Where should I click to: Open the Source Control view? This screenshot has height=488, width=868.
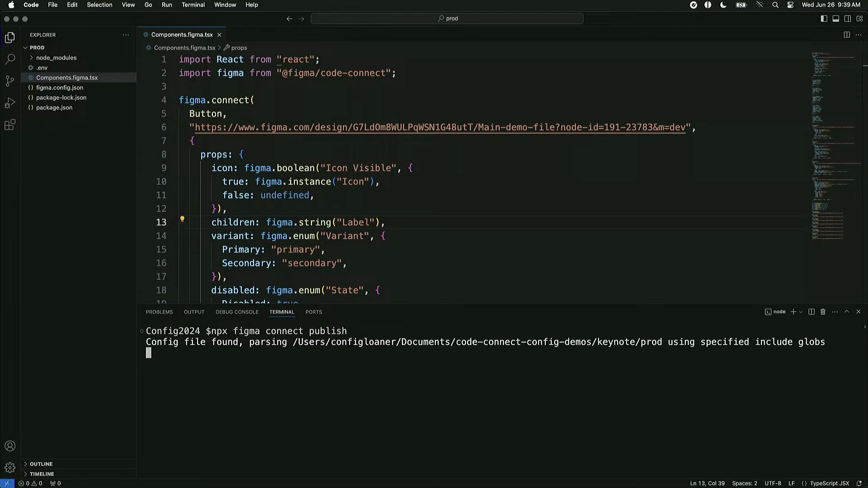click(x=10, y=81)
